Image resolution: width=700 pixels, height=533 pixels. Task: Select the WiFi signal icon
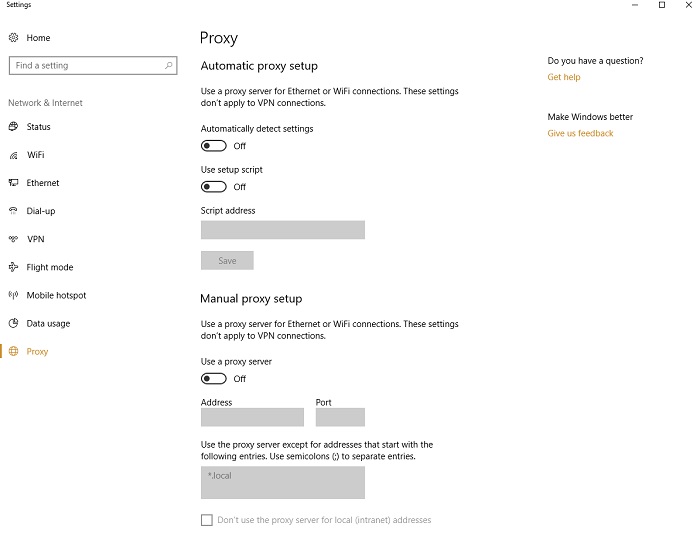click(13, 155)
